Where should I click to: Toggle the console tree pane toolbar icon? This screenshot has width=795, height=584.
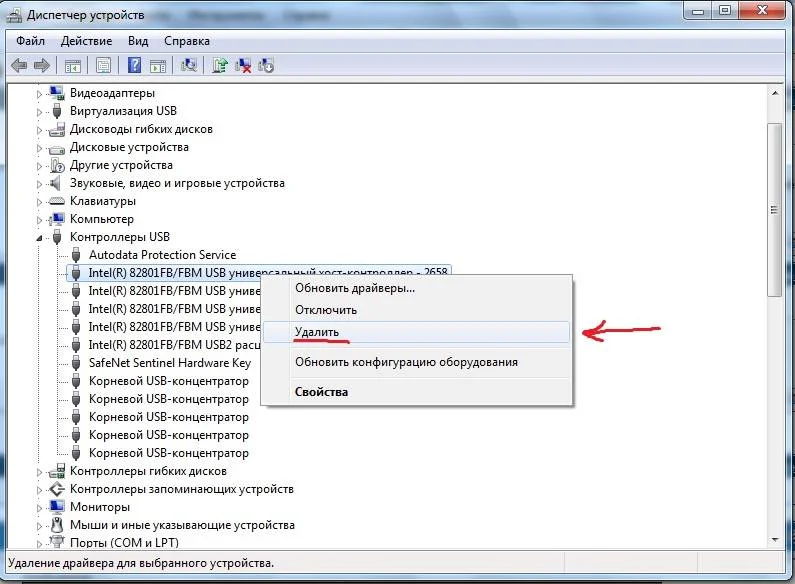[73, 65]
